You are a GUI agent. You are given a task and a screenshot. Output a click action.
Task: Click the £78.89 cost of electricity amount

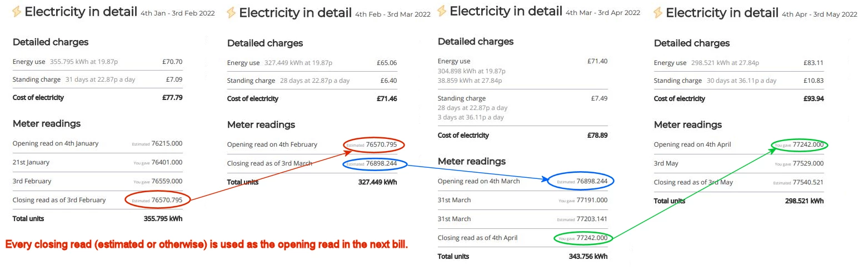[x=597, y=136]
